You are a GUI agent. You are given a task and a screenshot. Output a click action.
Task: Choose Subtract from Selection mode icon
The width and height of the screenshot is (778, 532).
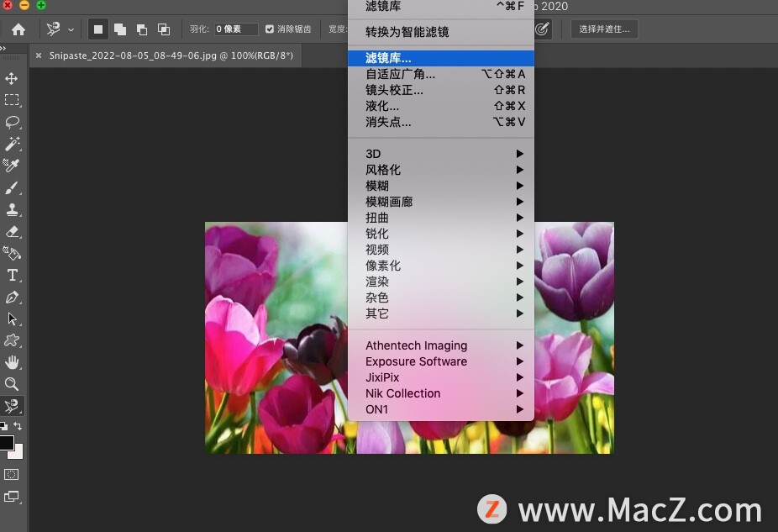point(142,29)
